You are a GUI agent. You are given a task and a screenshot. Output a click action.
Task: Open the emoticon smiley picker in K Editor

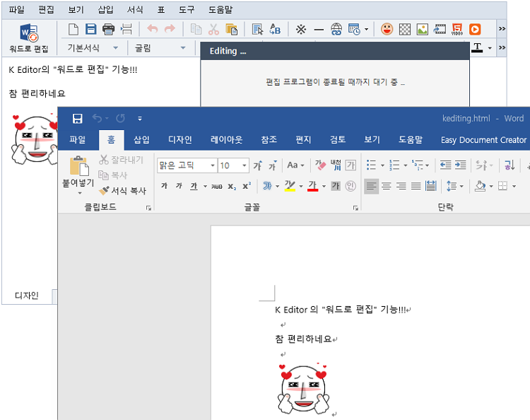(387, 29)
